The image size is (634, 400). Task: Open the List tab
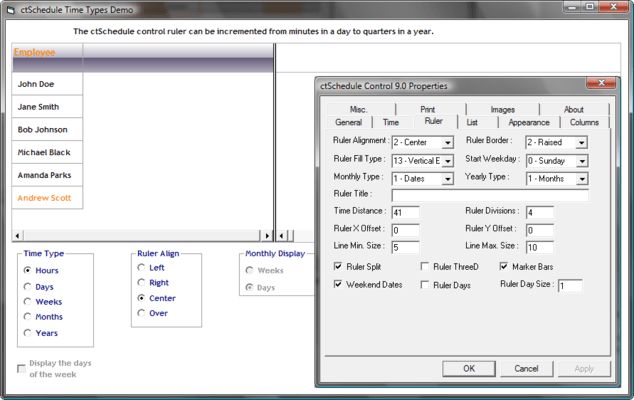pyautogui.click(x=472, y=122)
